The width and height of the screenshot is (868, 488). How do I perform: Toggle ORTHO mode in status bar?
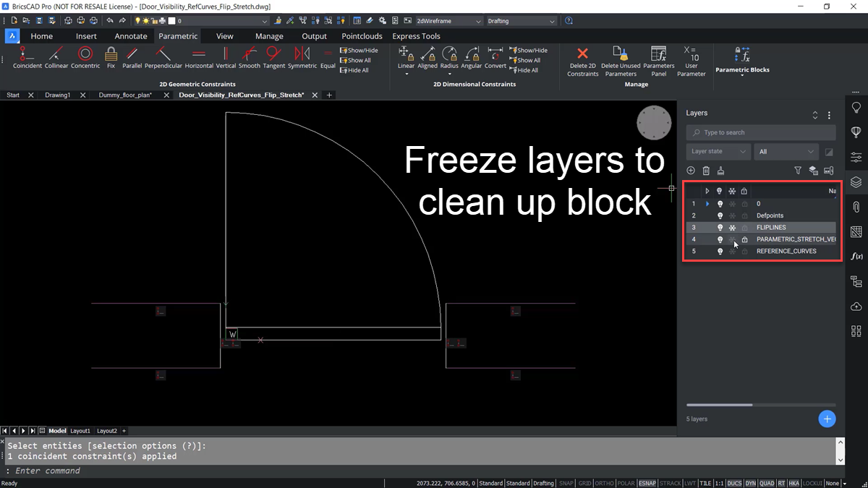tap(605, 483)
